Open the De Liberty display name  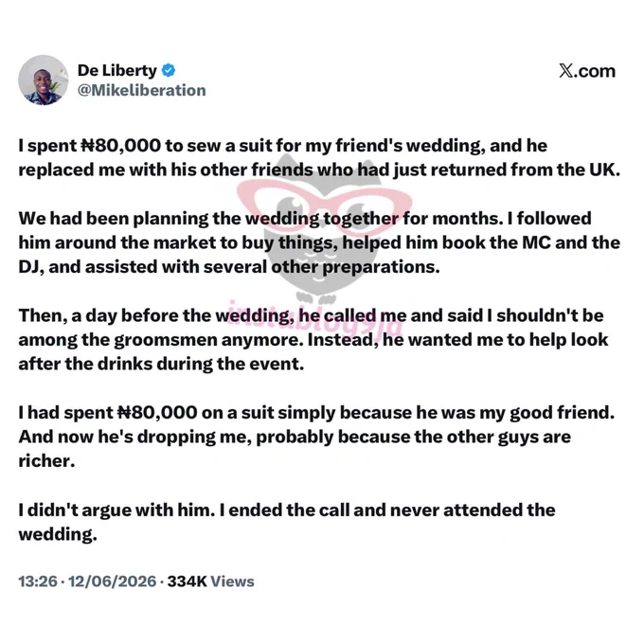[x=117, y=71]
